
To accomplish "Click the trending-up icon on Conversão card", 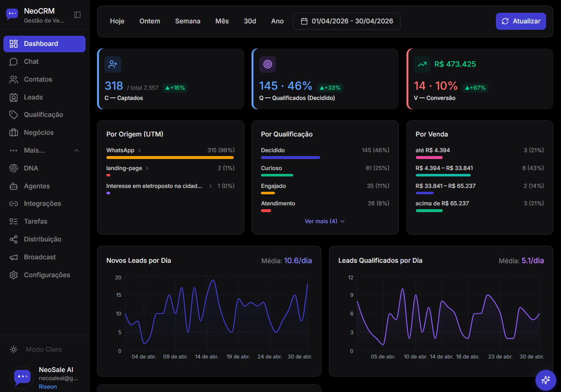I will [x=422, y=65].
